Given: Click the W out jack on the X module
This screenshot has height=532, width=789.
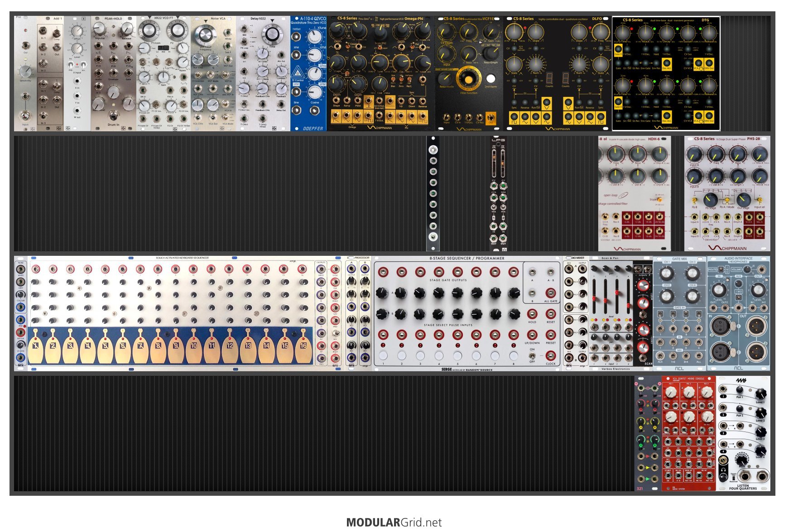Looking at the screenshot, I should [77, 110].
